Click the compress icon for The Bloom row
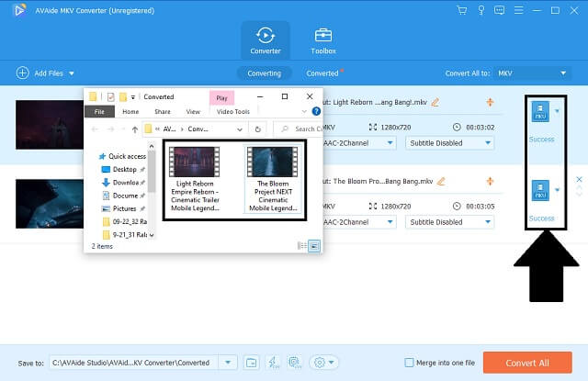The height and width of the screenshot is (381, 588). [490, 182]
